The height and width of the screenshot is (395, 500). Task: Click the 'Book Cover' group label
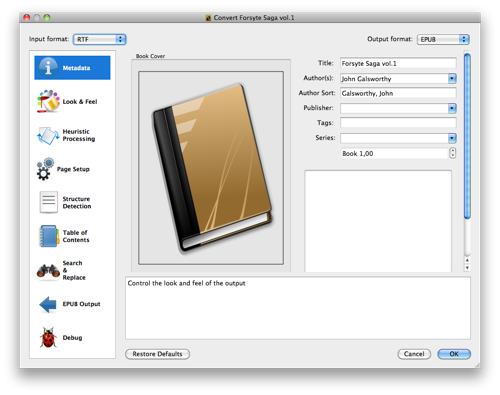pos(150,56)
